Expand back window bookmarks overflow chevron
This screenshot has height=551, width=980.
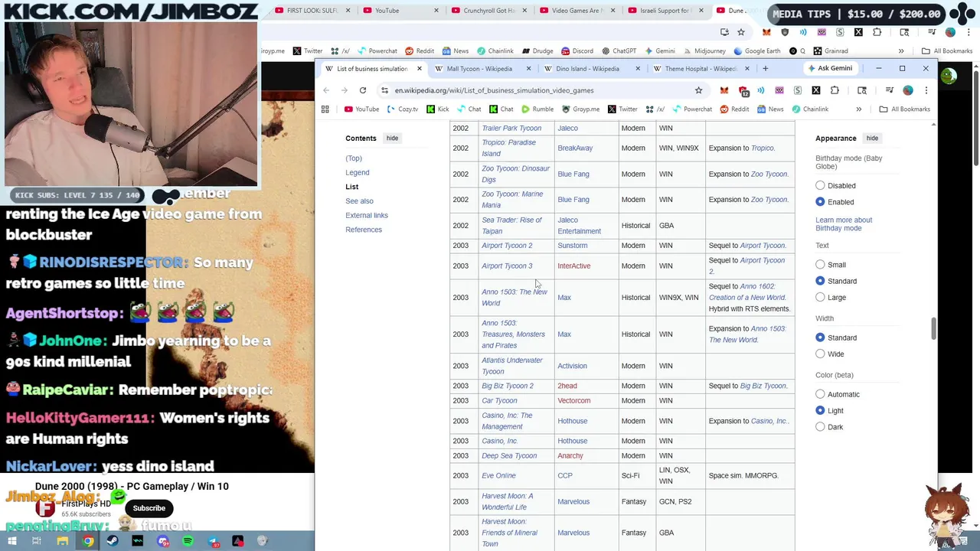pos(901,51)
